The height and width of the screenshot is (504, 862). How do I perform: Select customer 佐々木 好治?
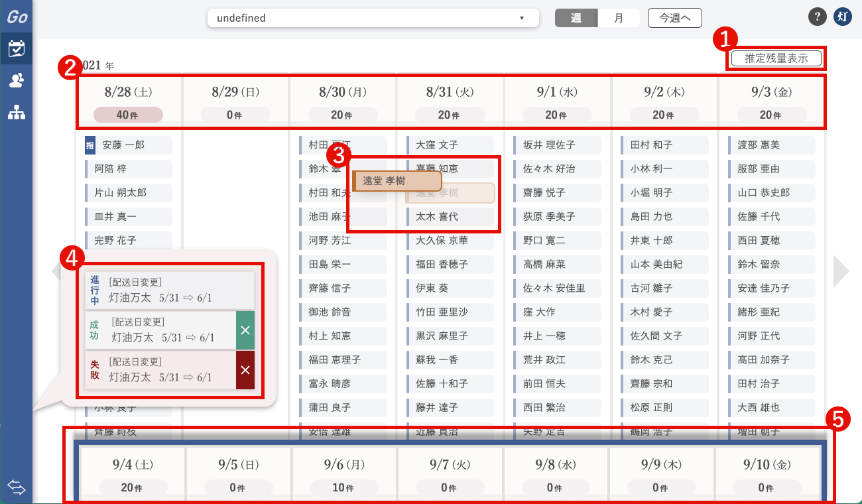[558, 169]
